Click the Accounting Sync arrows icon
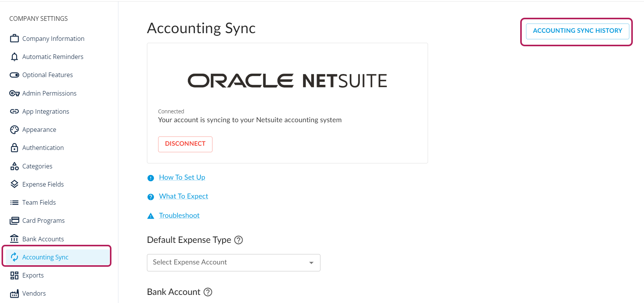This screenshot has height=303, width=644. pyautogui.click(x=14, y=257)
